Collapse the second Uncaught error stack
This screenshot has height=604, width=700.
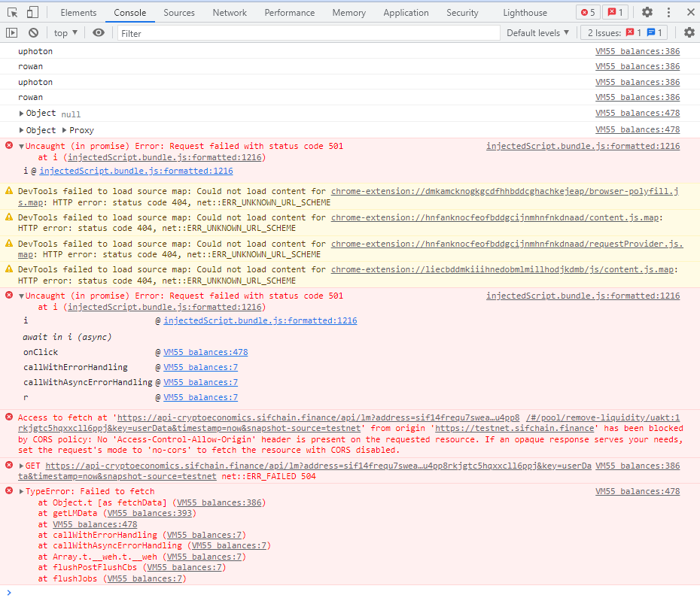pos(21,296)
